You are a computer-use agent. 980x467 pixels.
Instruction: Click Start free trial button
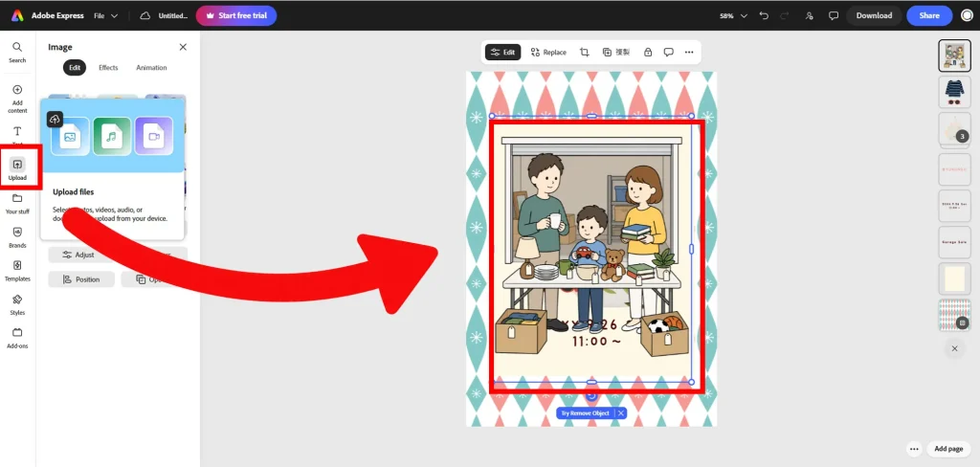coord(236,15)
